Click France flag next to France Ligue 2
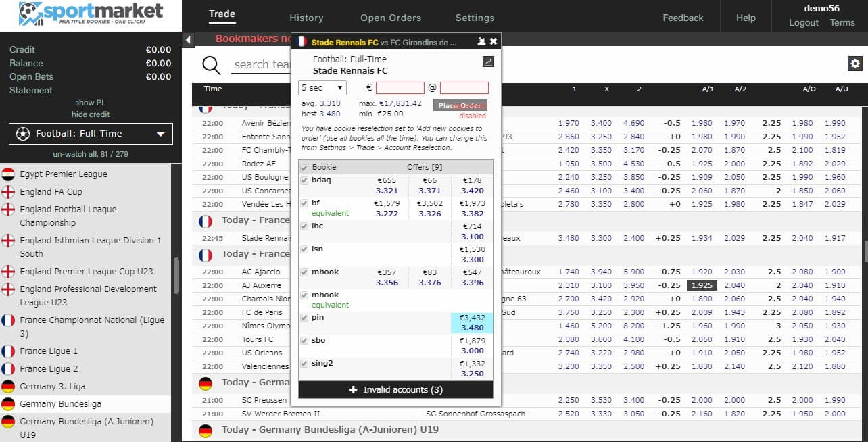 (x=8, y=368)
